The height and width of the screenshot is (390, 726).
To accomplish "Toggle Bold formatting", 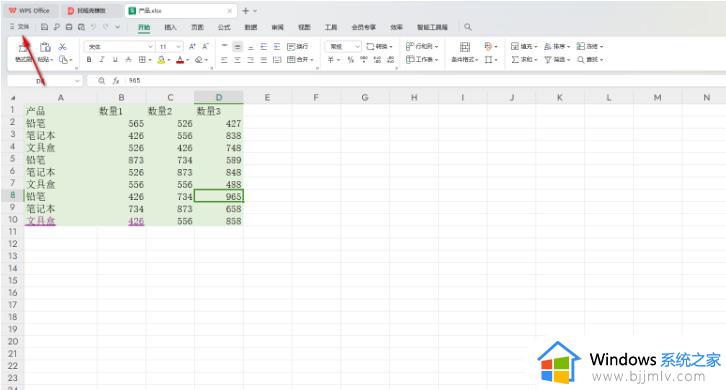I will (x=89, y=60).
